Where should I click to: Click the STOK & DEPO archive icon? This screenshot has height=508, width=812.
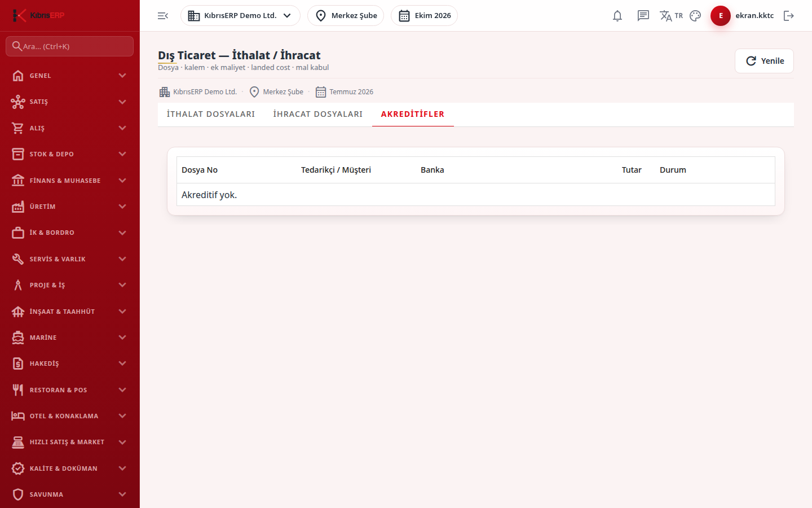tap(18, 154)
